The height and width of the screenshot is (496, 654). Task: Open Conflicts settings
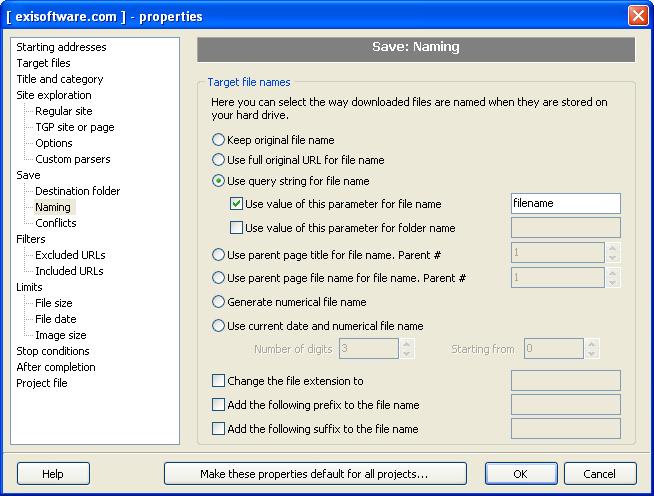(x=56, y=223)
